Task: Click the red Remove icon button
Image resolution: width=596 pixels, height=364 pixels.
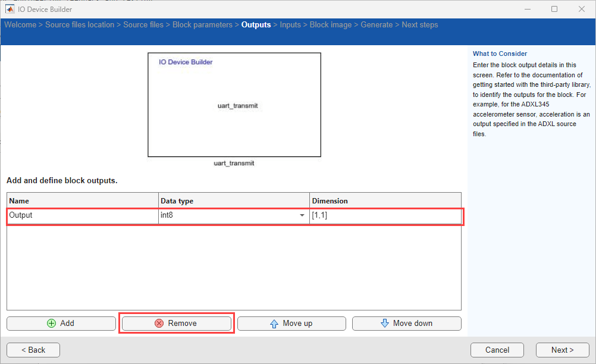Action: [176, 323]
